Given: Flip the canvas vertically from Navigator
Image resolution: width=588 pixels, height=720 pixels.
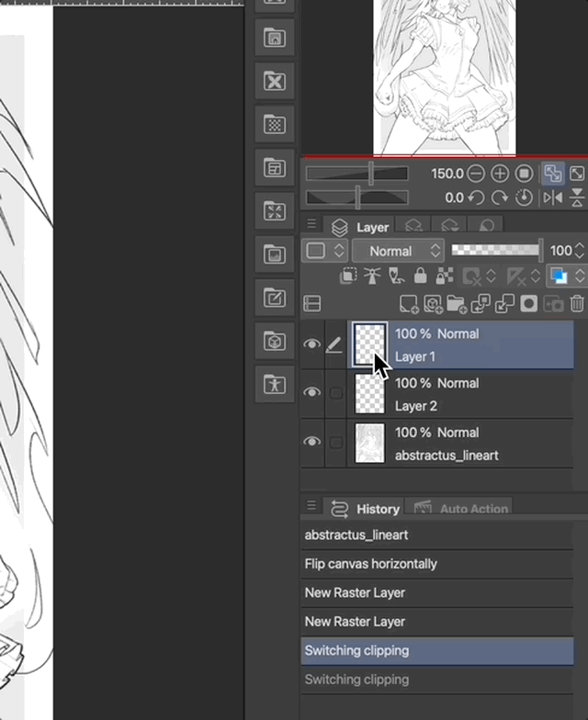Looking at the screenshot, I should (577, 198).
